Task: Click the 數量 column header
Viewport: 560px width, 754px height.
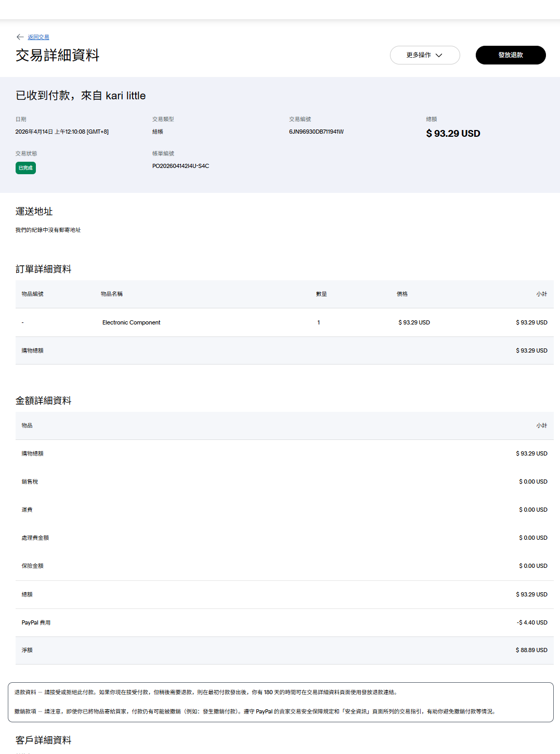Action: pyautogui.click(x=321, y=294)
